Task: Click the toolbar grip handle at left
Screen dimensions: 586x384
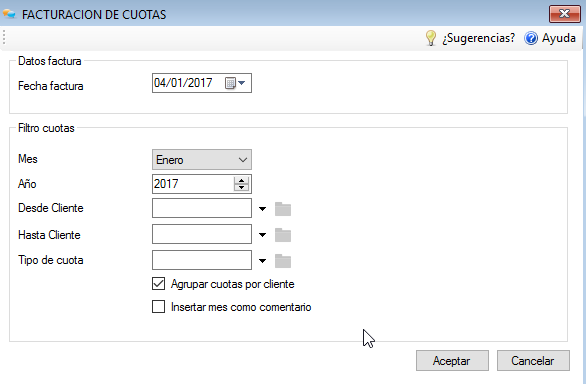Action: coord(4,38)
